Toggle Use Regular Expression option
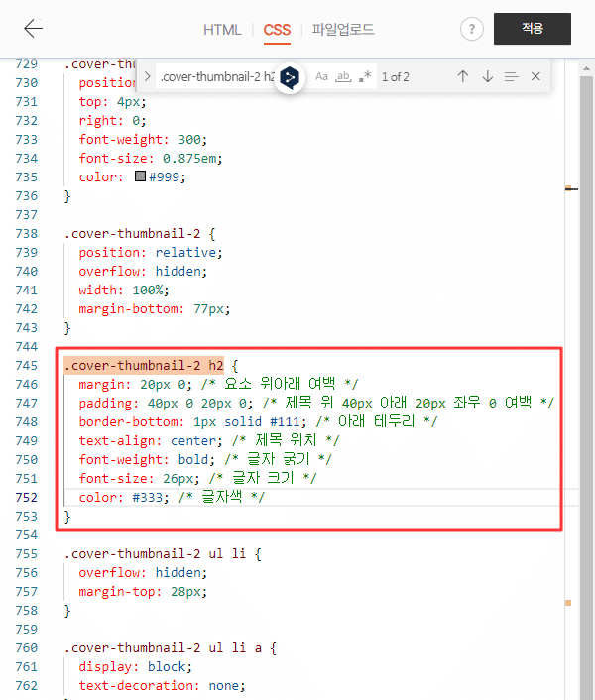 point(365,76)
